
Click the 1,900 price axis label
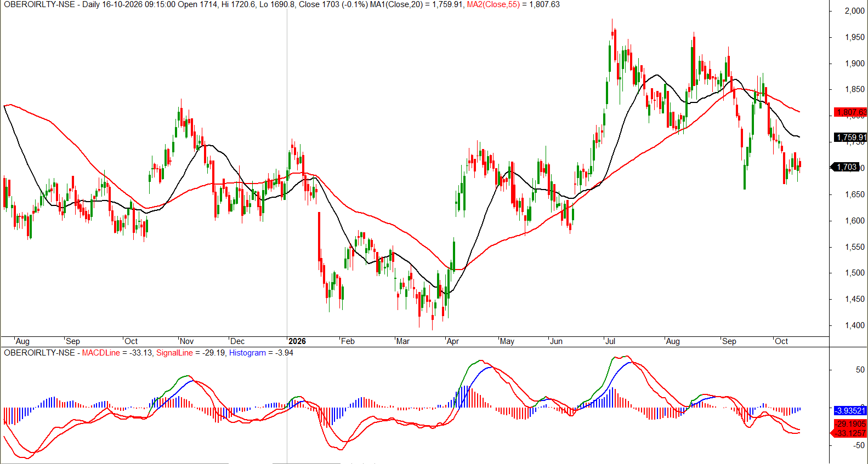tap(855, 64)
